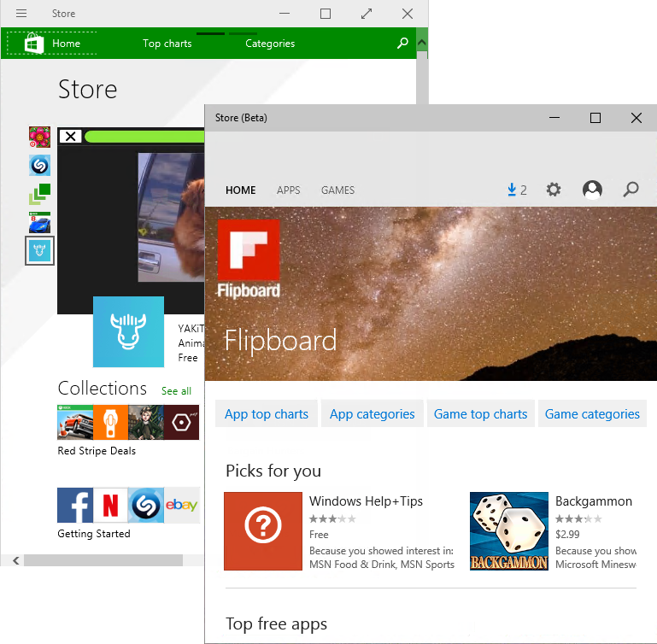Open the character game tile in Red Stripe Deals
Screen dimensions: 657x644
pyautogui.click(x=146, y=422)
